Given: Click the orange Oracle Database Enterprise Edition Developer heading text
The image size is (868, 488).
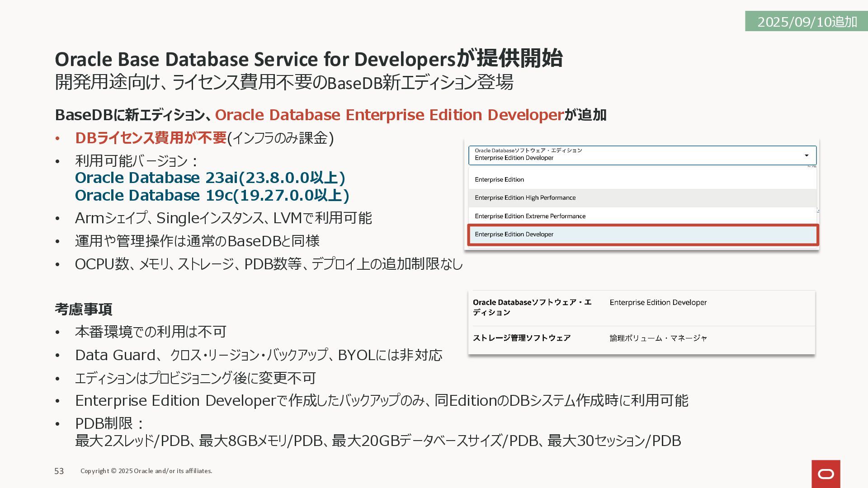Looking at the screenshot, I should pyautogui.click(x=389, y=115).
